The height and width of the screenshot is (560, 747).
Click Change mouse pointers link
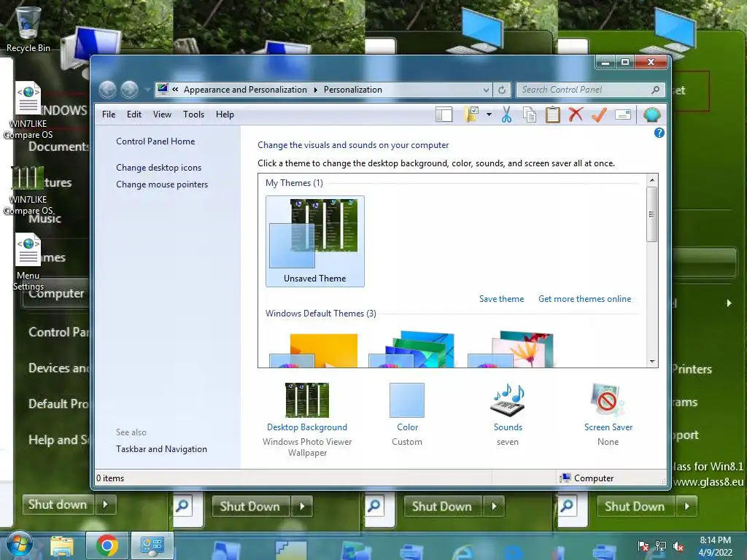(x=162, y=184)
